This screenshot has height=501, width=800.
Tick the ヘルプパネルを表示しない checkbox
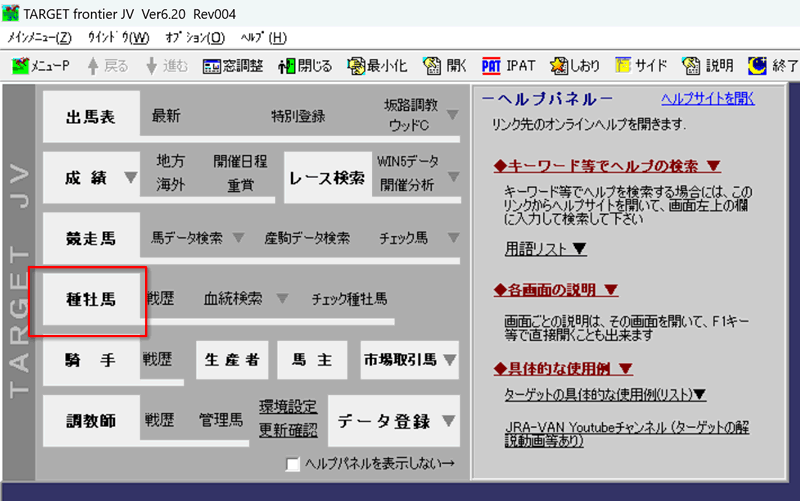pyautogui.click(x=293, y=464)
